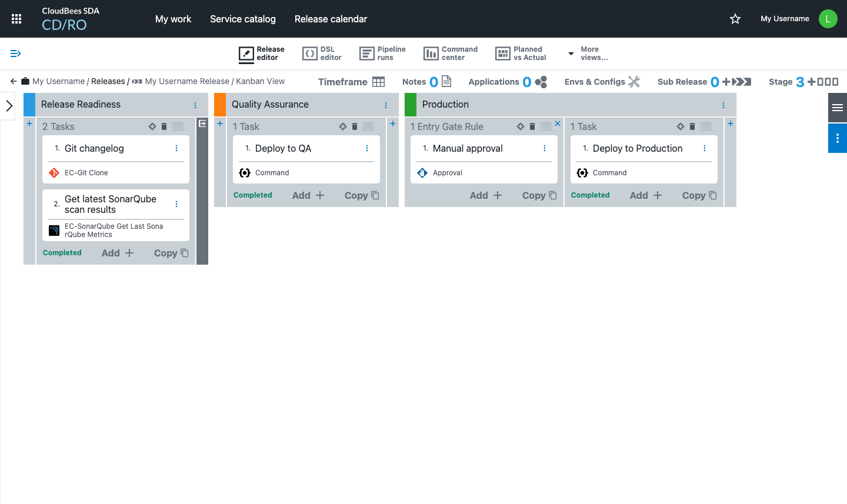The image size is (847, 504).
Task: Click the green Production stage color bar
Action: click(x=411, y=105)
